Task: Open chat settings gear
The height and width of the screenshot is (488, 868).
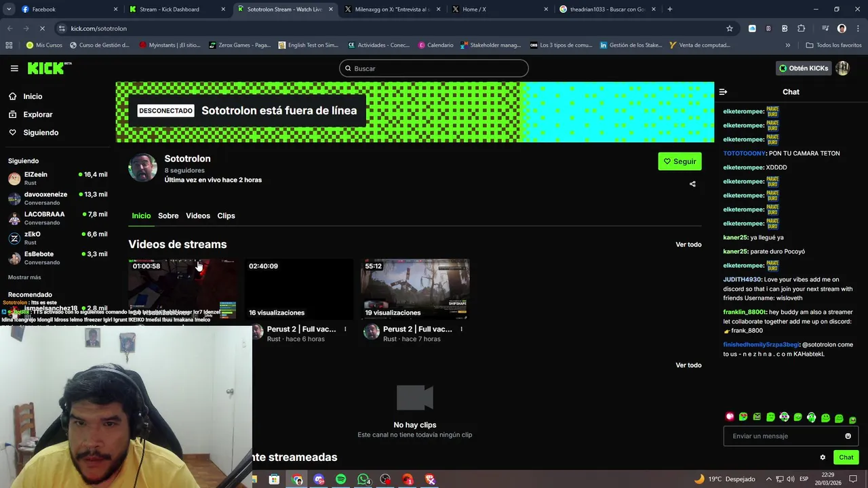Action: click(x=823, y=457)
